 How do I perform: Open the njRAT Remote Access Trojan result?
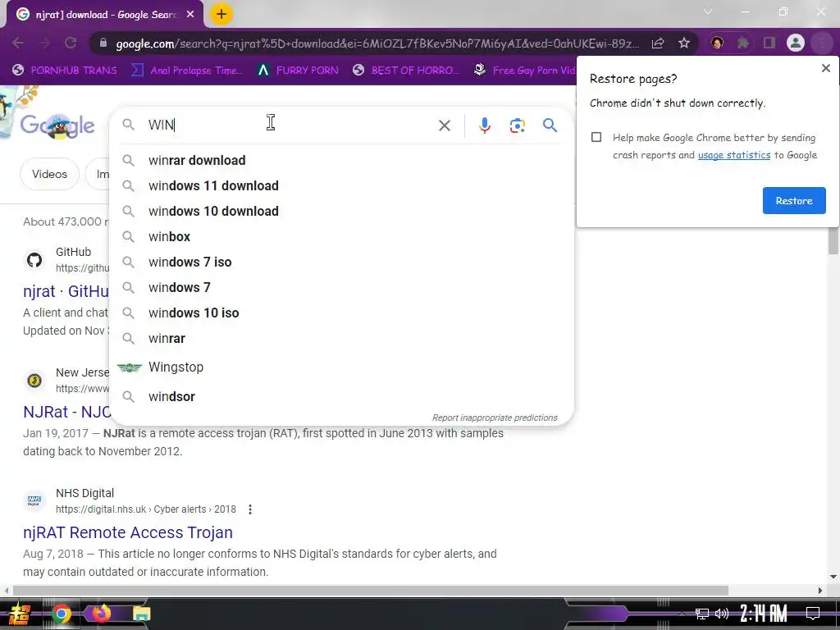coord(128,532)
